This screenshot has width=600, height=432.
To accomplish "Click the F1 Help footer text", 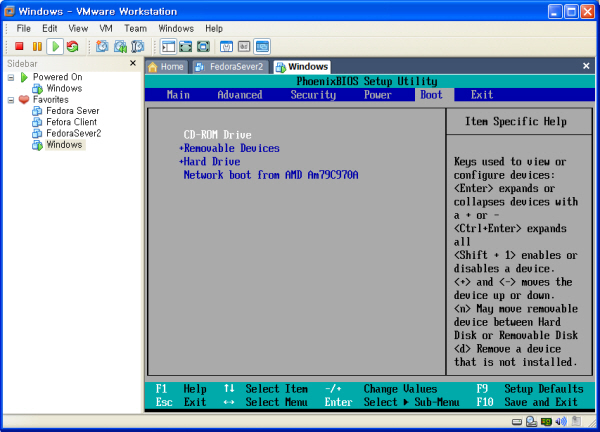I will 181,389.
